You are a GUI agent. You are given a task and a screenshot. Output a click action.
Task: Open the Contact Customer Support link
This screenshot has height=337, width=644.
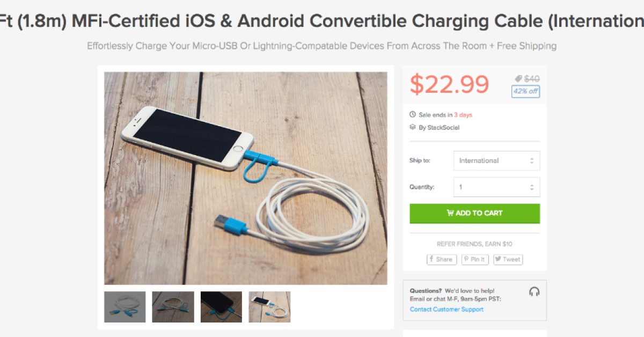pos(447,310)
